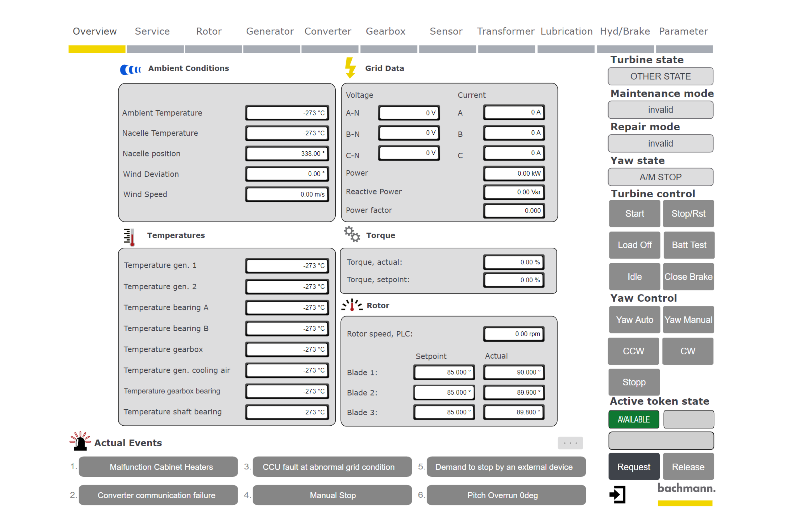Open the Manual Stop event entry
Screen dimensions: 798x532
[332, 495]
